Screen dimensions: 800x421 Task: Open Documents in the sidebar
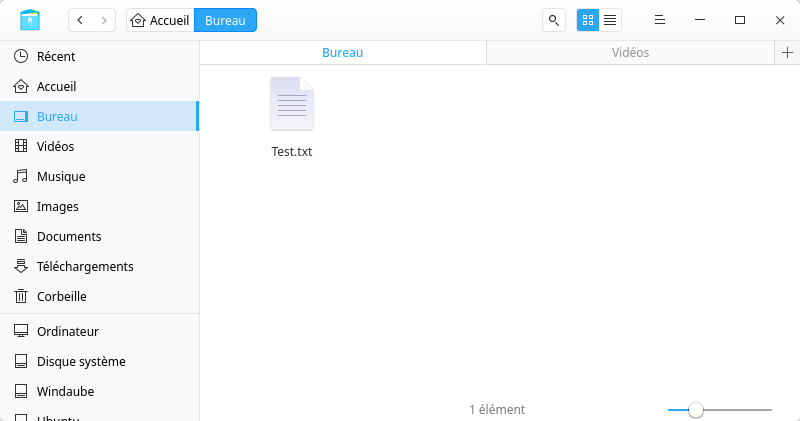(99, 236)
